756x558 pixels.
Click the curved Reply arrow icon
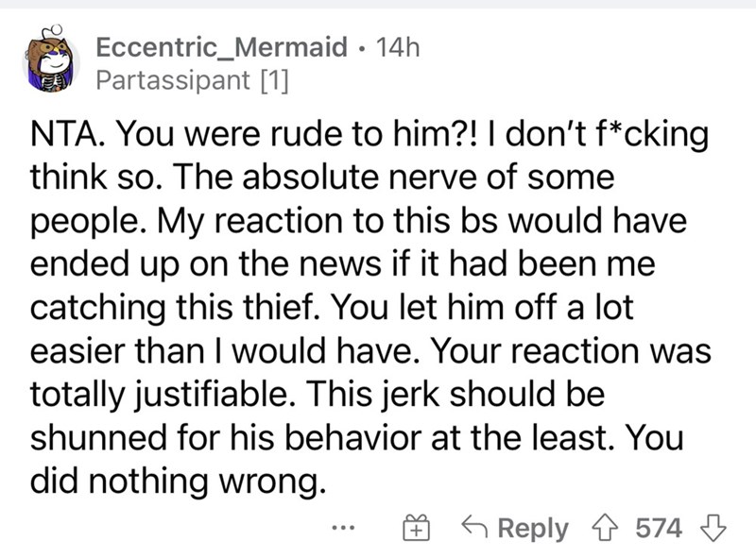pyautogui.click(x=475, y=526)
